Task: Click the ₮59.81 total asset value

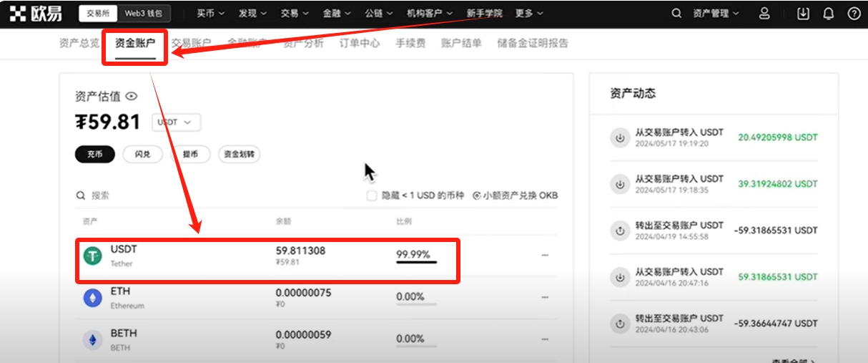Action: 108,122
